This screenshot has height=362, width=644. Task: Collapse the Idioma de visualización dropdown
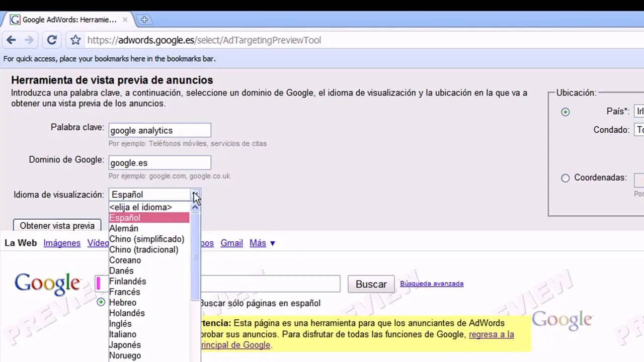[x=196, y=195]
